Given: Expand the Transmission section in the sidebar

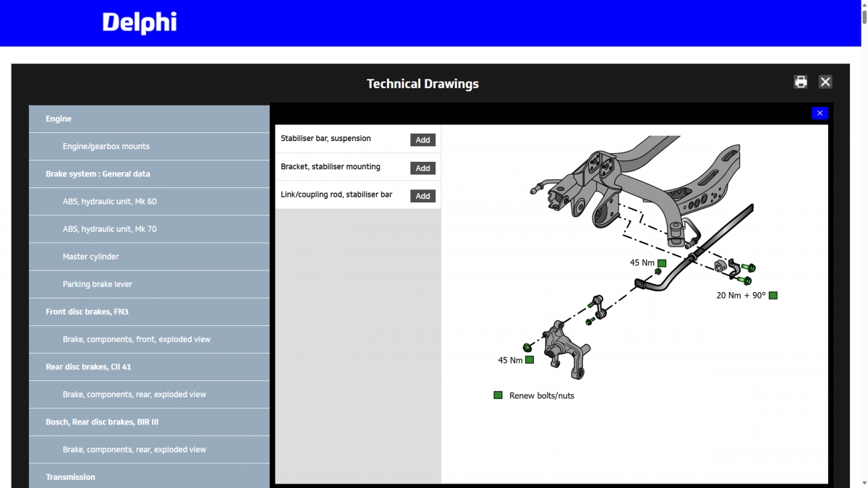Looking at the screenshot, I should pyautogui.click(x=149, y=476).
